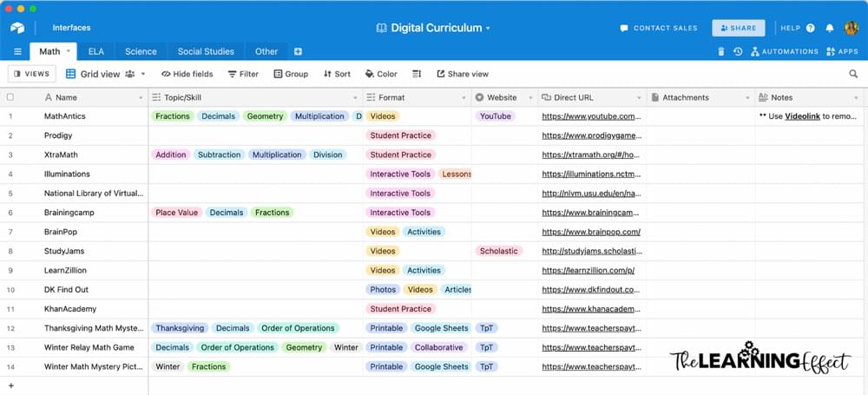Open the Topic/Skill column dropdown arrow
868x395 pixels.
coord(355,97)
